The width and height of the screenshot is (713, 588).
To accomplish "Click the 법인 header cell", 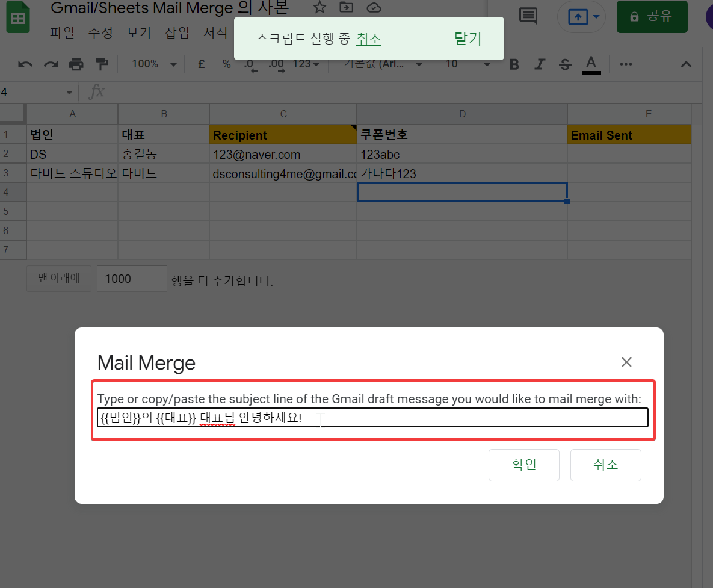I will coord(72,135).
